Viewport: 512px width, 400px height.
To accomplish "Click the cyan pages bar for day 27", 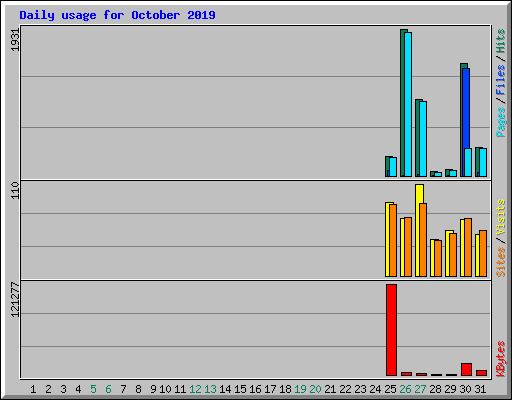I will 423,139.
